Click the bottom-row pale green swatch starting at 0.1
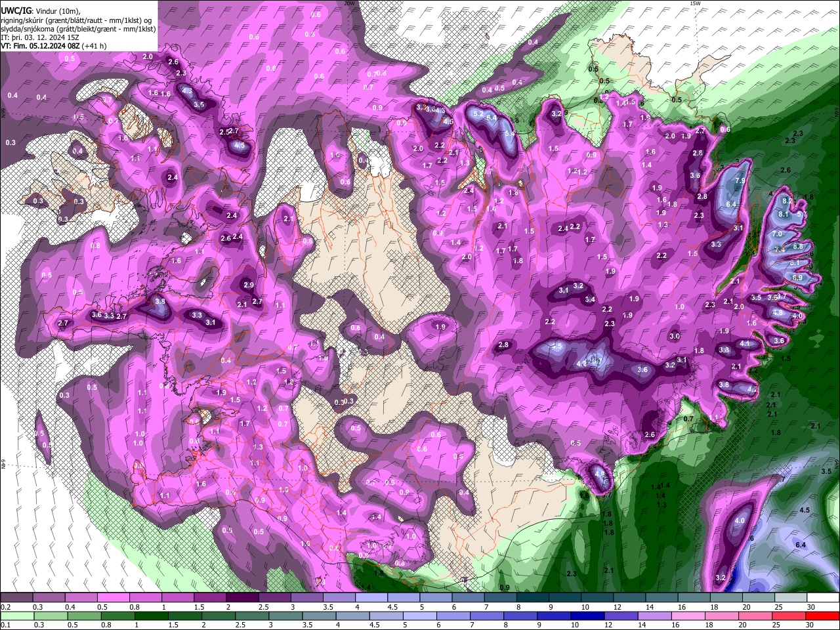This screenshot has height=630, width=840. click(x=17, y=616)
